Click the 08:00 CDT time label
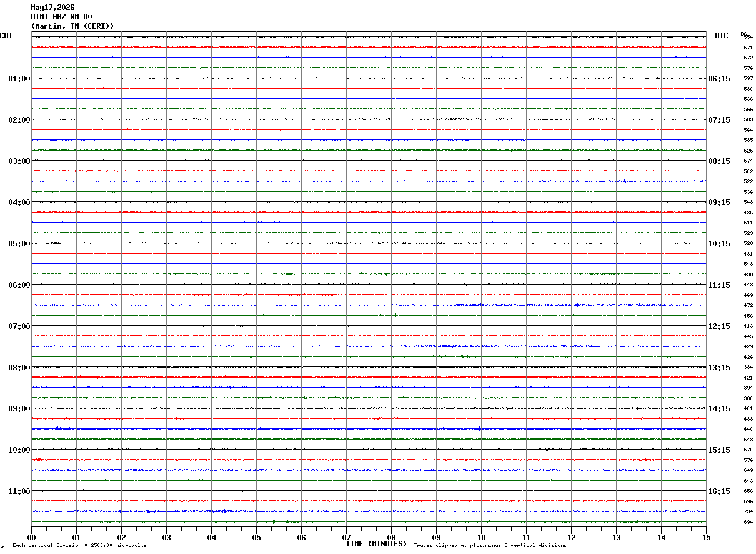756x554 pixels. click(x=19, y=368)
